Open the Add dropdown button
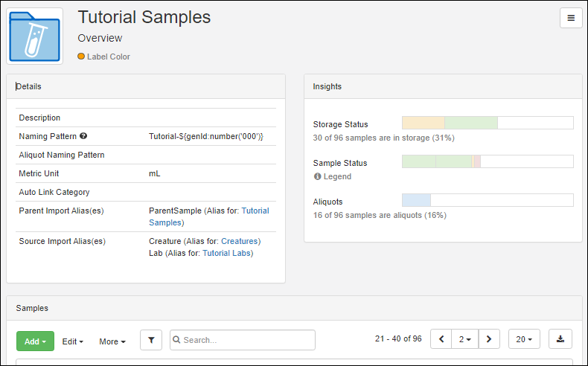The height and width of the screenshot is (366, 588). pyautogui.click(x=35, y=341)
